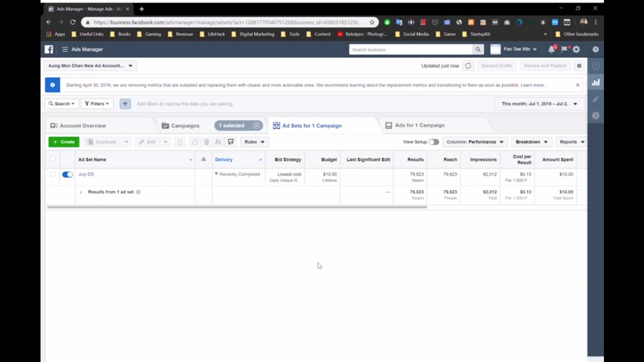This screenshot has width=644, height=362.
Task: Refresh data next to Updated just now
Action: pyautogui.click(x=468, y=66)
